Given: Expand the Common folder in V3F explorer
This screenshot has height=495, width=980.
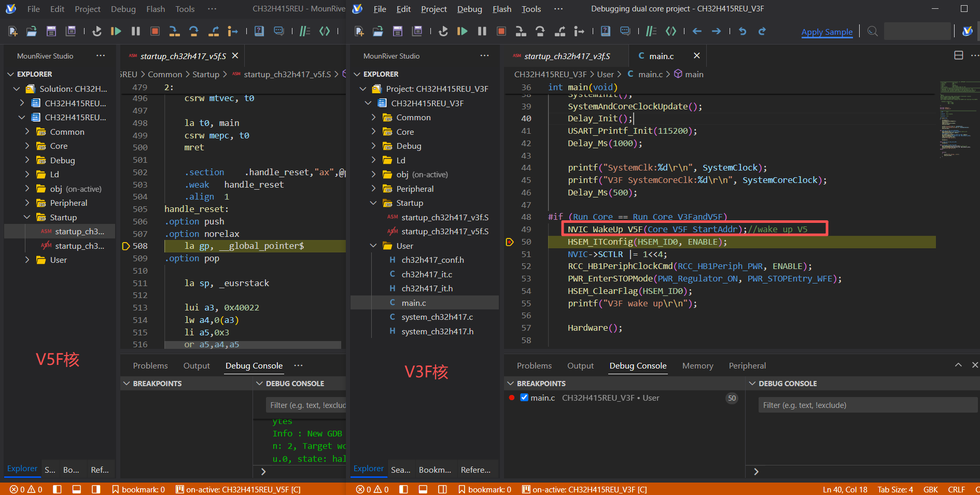Looking at the screenshot, I should point(373,118).
